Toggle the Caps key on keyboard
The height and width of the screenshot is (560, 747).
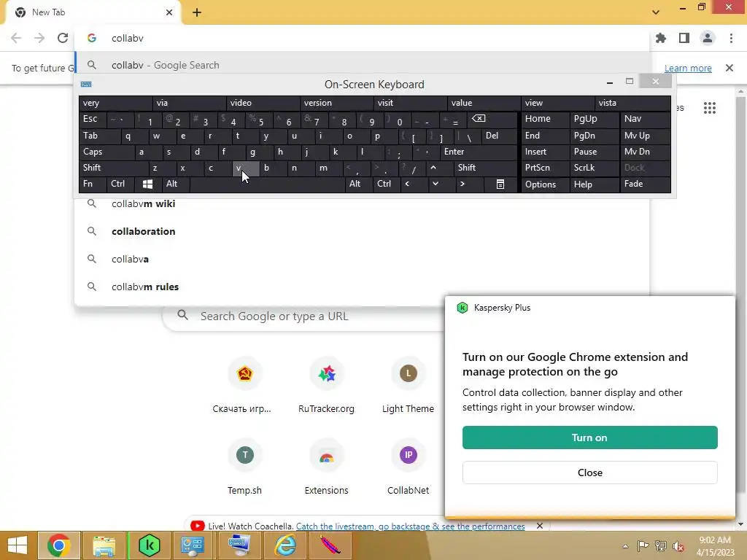coord(107,152)
